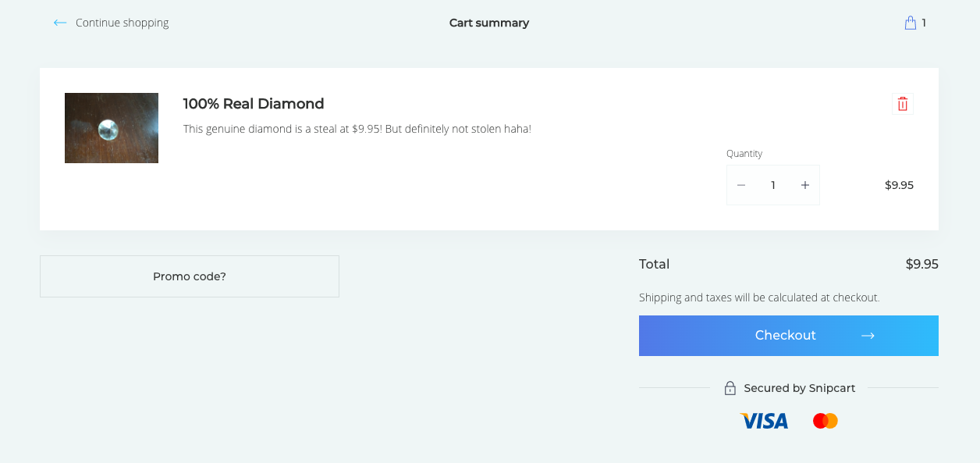Click the Visa payment logo
The width and height of the screenshot is (980, 463).
(x=764, y=420)
